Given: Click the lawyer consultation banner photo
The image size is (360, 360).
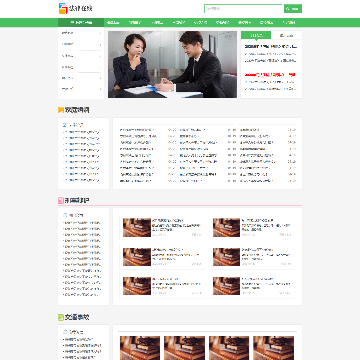Looking at the screenshot, I should pyautogui.click(x=172, y=65).
